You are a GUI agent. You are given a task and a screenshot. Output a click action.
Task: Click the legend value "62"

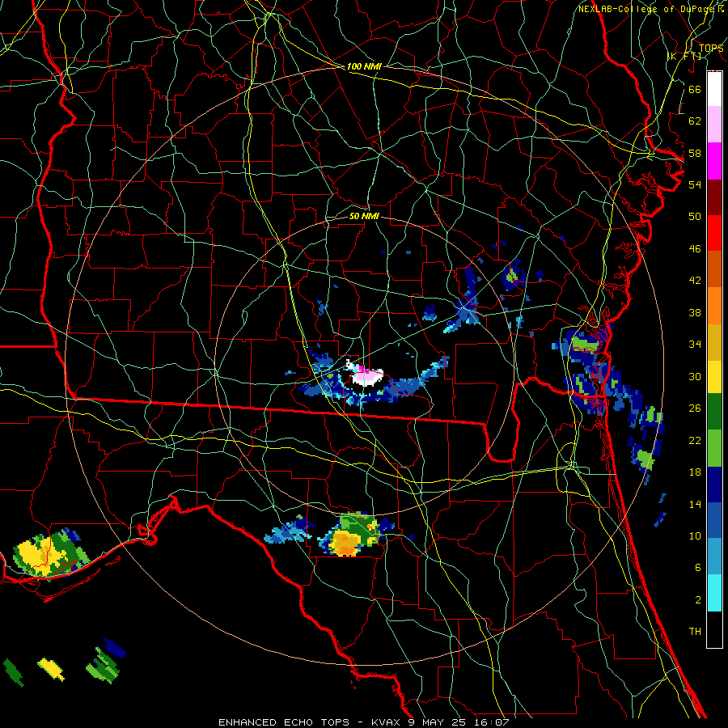coord(695,121)
